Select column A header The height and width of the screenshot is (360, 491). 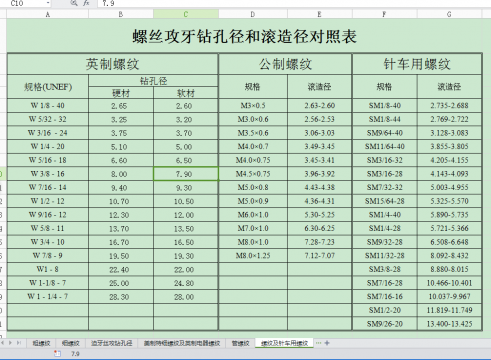coord(48,14)
